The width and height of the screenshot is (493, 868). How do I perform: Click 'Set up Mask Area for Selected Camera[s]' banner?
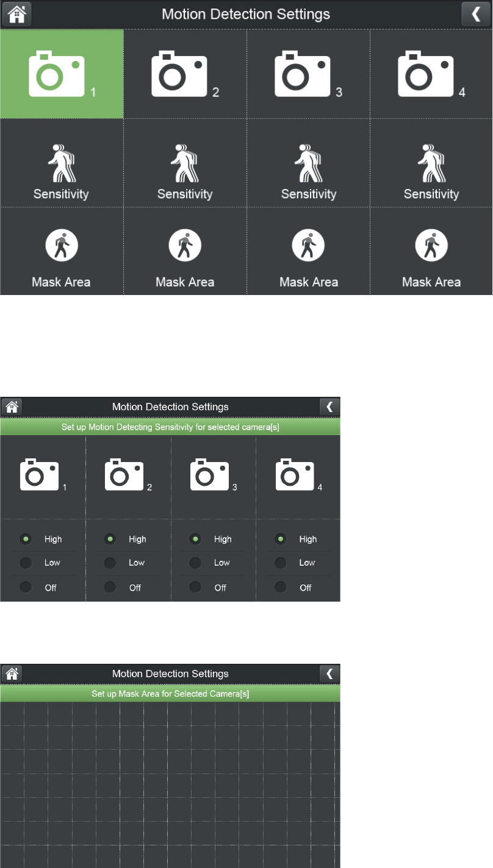coord(170,694)
